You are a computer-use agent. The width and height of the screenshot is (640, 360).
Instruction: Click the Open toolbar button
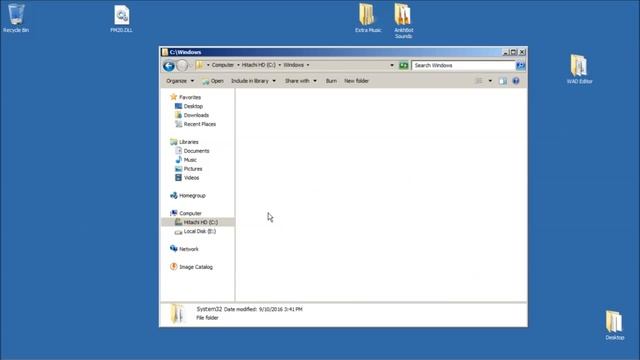pyautogui.click(x=213, y=81)
